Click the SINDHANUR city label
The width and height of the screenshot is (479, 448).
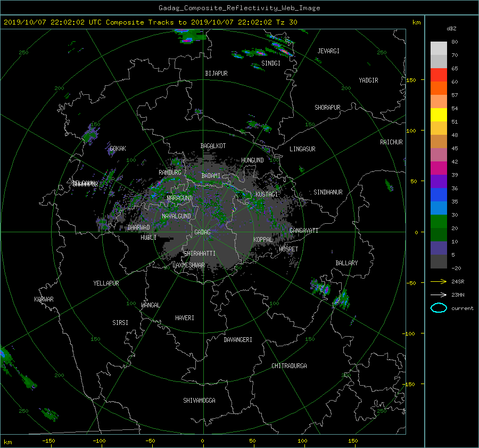pos(328,192)
